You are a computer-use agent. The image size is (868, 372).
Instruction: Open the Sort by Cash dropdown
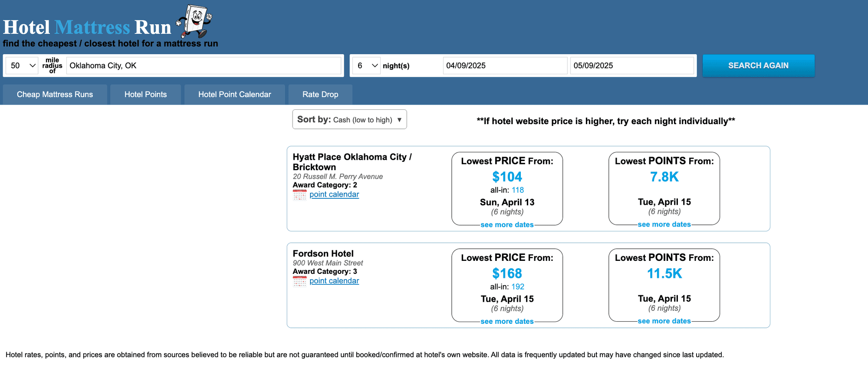pos(349,119)
